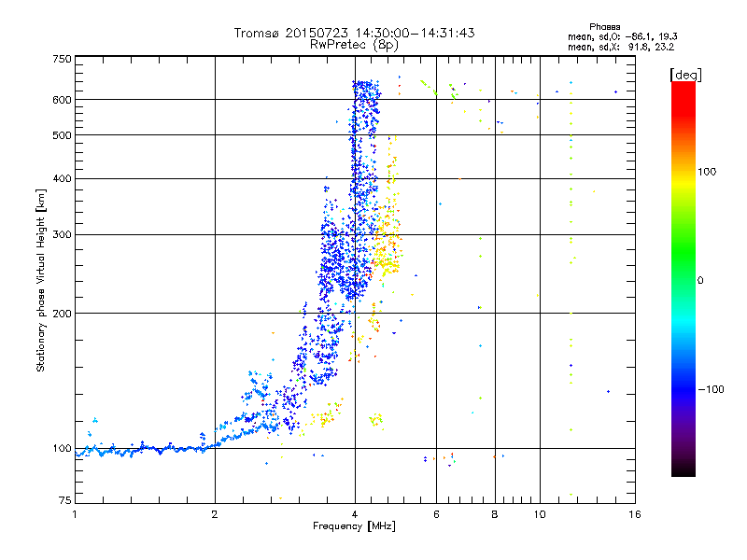Click the y-axis tick label '400'
Image resolution: width=747 pixels, height=560 pixels.
coord(62,179)
